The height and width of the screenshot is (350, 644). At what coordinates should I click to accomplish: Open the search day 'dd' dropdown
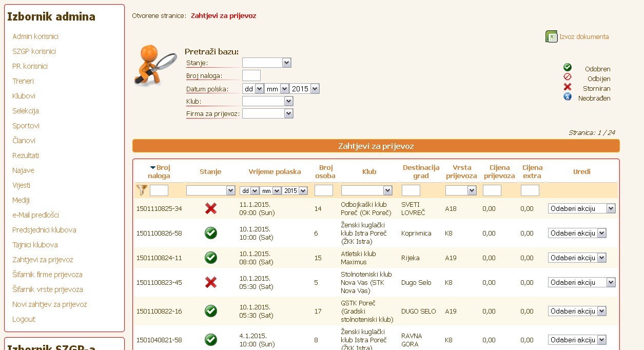pyautogui.click(x=253, y=89)
